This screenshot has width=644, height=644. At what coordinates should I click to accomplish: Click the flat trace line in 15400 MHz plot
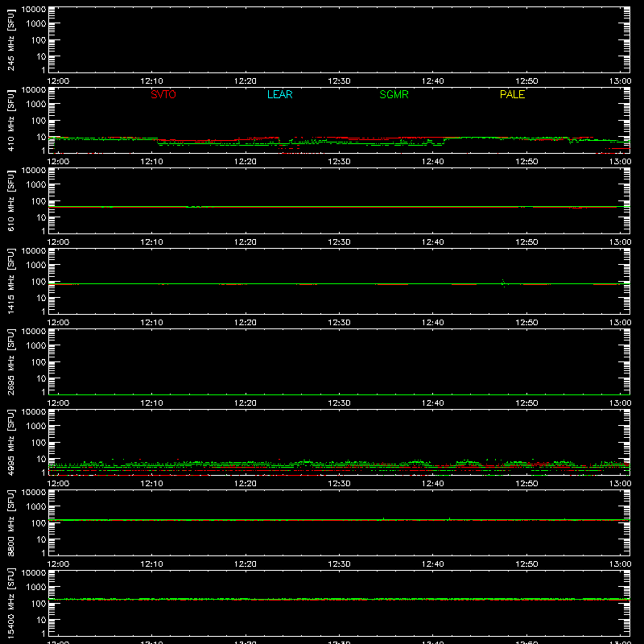tap(339, 599)
